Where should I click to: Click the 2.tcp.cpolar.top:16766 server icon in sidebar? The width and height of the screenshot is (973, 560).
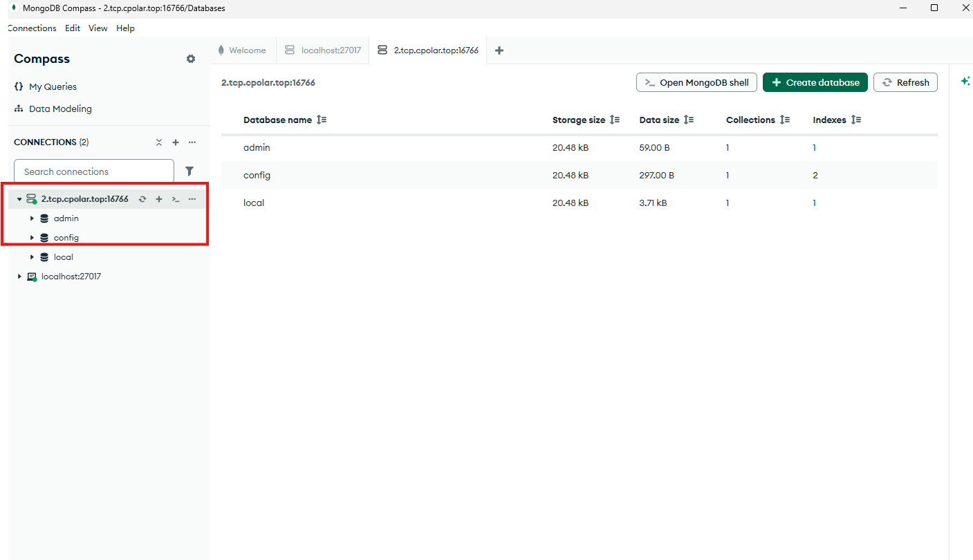(x=32, y=199)
